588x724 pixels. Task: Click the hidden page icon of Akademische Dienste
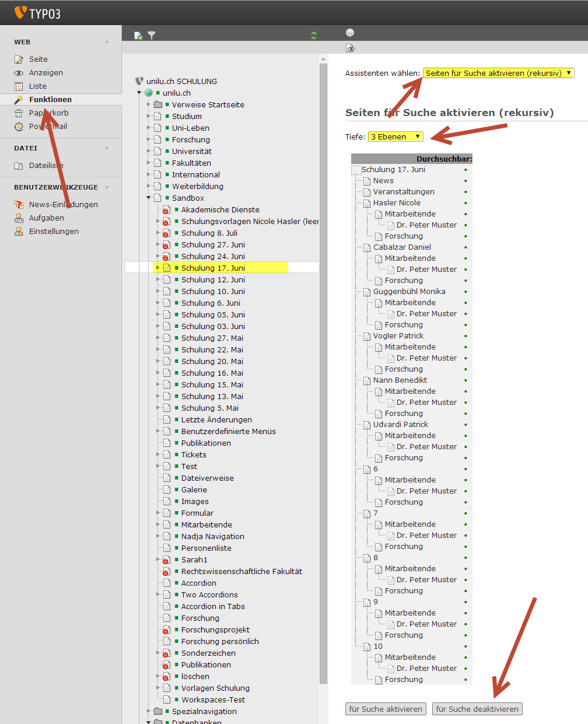167,209
